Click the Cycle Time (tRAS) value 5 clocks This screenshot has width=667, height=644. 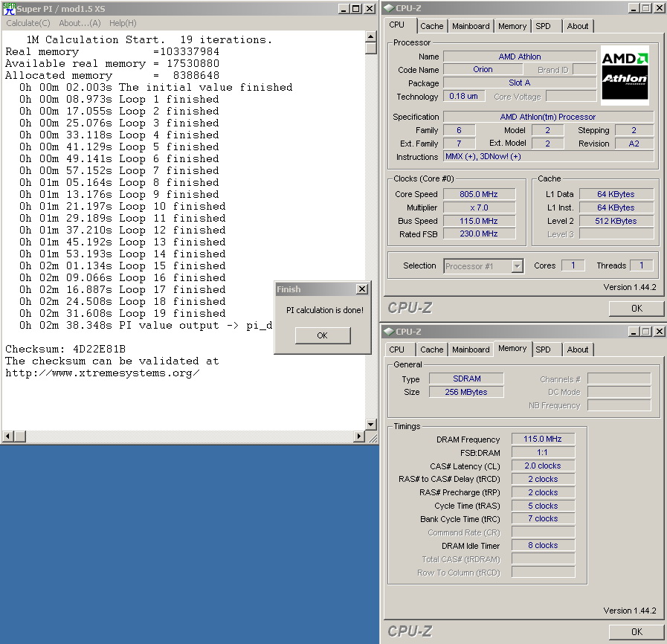click(543, 506)
